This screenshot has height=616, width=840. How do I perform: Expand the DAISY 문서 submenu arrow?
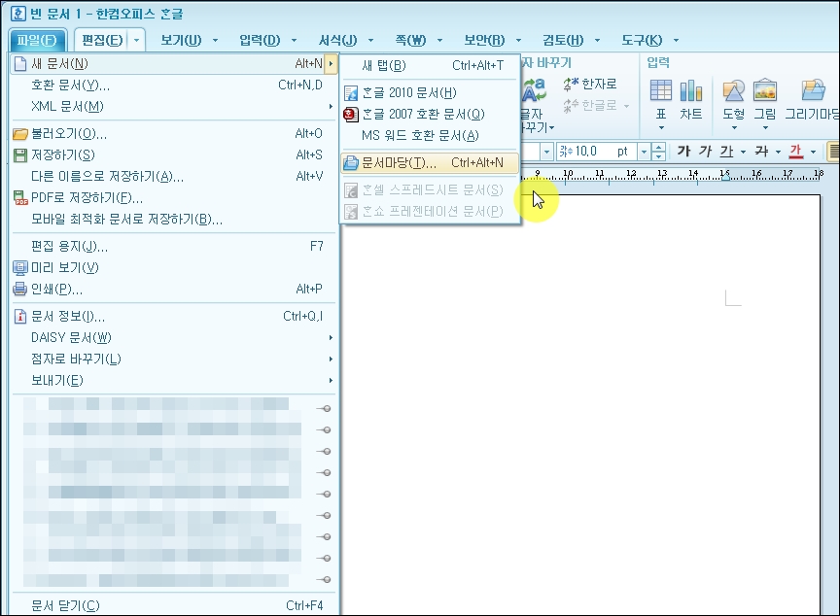(x=331, y=338)
